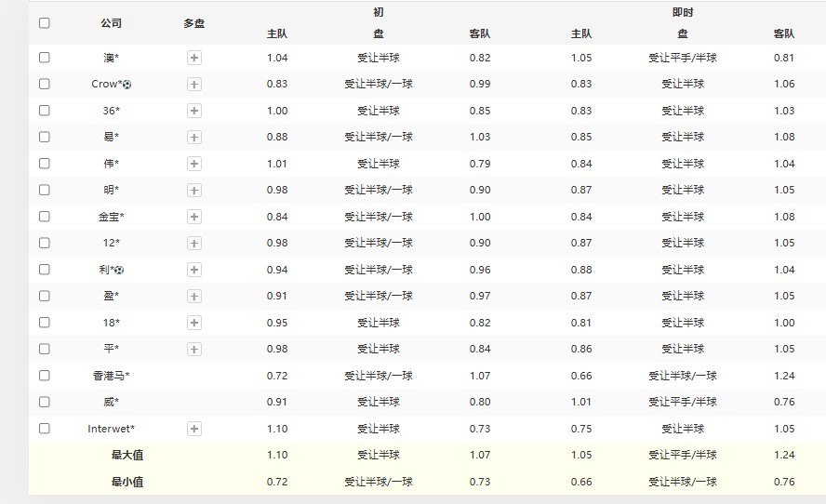Viewport: 826px width, 504px height.
Task: Tick the checkbox for 香港马* row
Action: point(45,376)
